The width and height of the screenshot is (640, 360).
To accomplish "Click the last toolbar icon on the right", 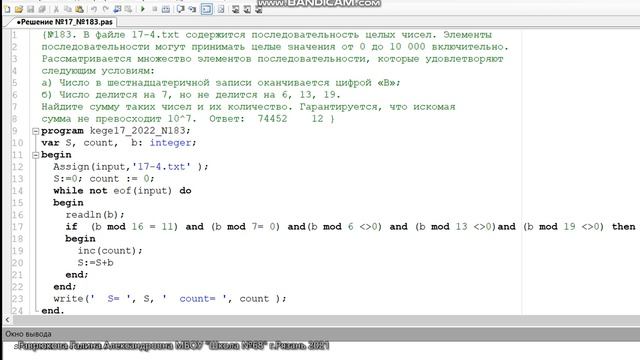I will tap(258, 9).
